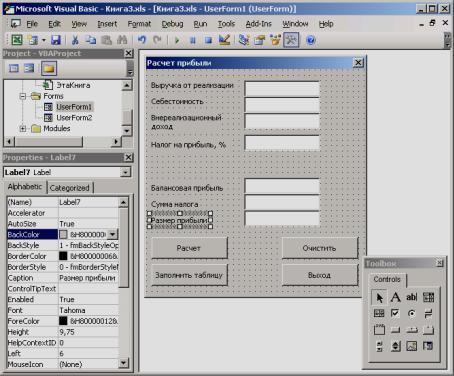Image resolution: width=454 pixels, height=376 pixels.
Task: Select UserForm1 in project tree
Action: point(74,107)
